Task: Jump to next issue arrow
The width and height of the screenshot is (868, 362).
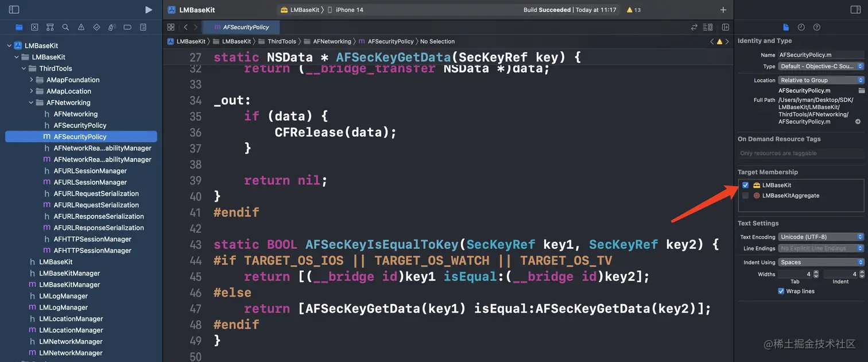Action: (727, 41)
